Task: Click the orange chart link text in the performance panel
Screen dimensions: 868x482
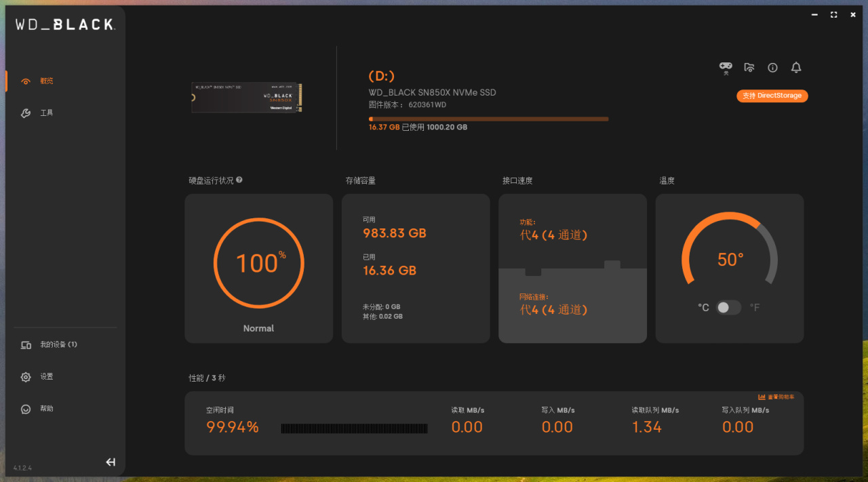Action: (781, 397)
